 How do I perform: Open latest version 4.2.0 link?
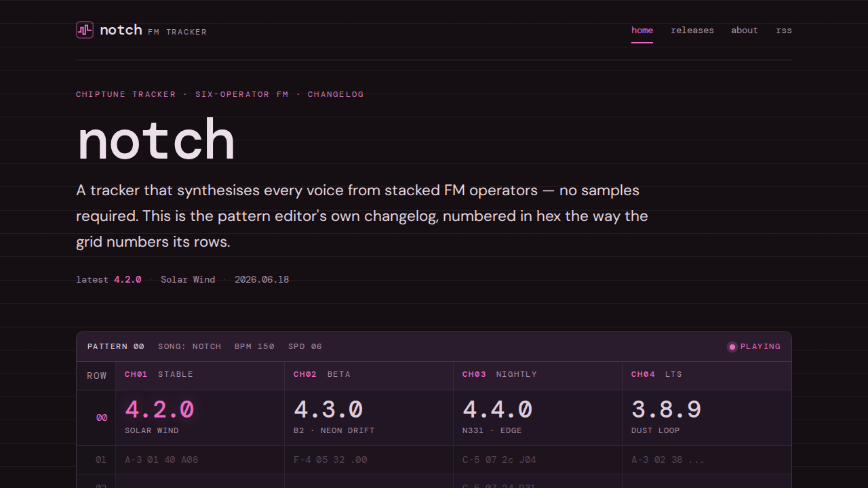[127, 279]
